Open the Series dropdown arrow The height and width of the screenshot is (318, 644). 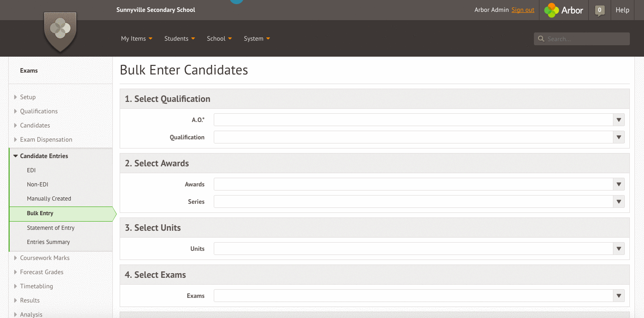(619, 201)
